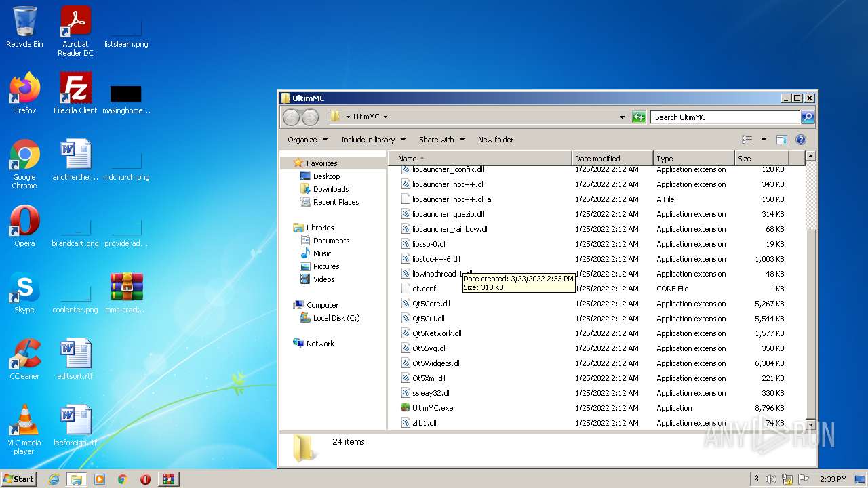Image resolution: width=868 pixels, height=488 pixels.
Task: Show hidden system tray icons
Action: click(x=756, y=479)
